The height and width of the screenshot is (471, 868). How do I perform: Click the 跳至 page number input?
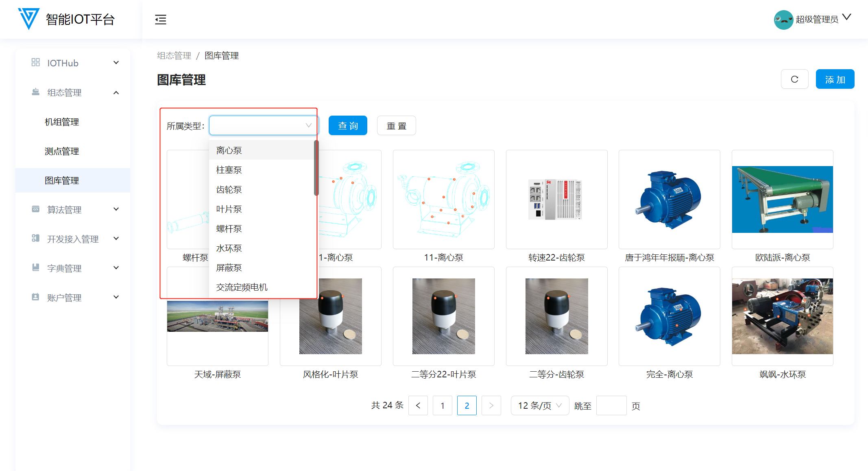pyautogui.click(x=611, y=405)
